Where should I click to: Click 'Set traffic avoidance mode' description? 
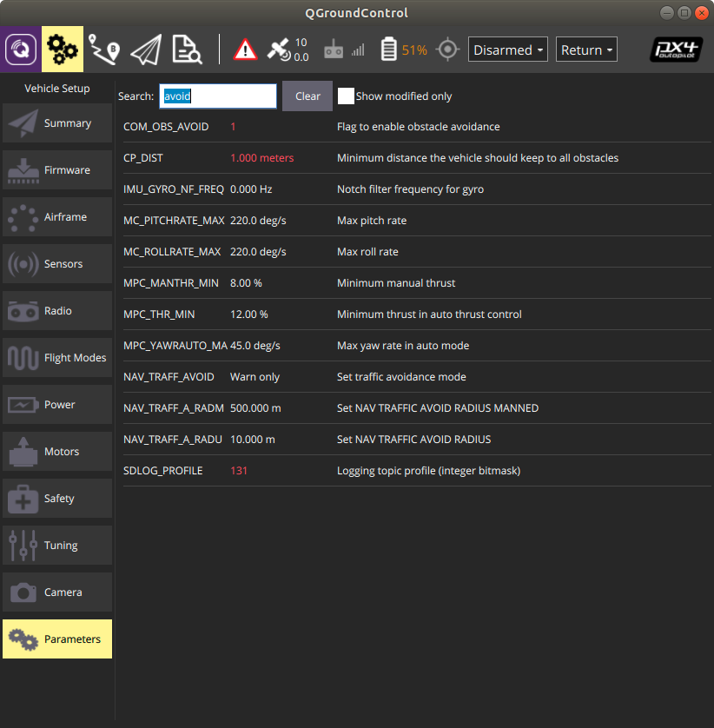[x=401, y=377]
